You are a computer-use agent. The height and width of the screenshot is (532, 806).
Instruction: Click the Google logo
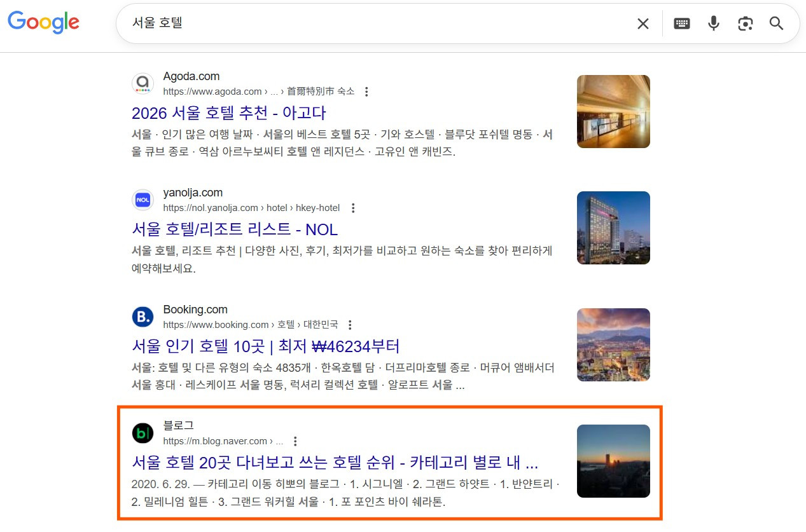coord(43,22)
